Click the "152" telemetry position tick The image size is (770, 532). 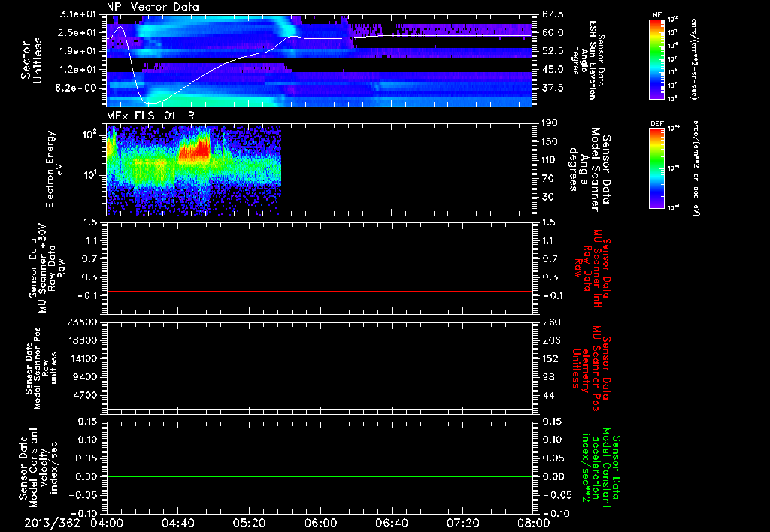point(550,358)
